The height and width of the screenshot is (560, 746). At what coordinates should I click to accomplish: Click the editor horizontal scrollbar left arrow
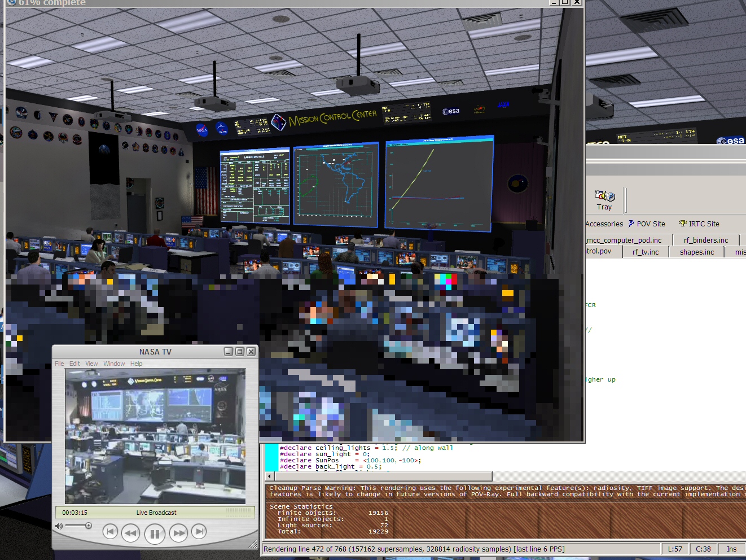pos(269,476)
